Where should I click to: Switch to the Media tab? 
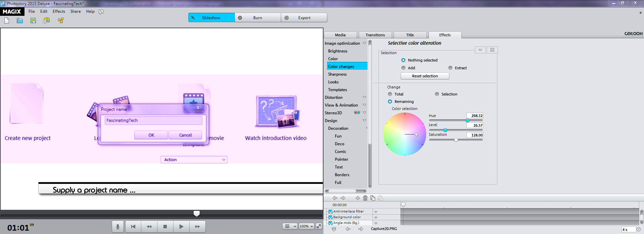[340, 35]
